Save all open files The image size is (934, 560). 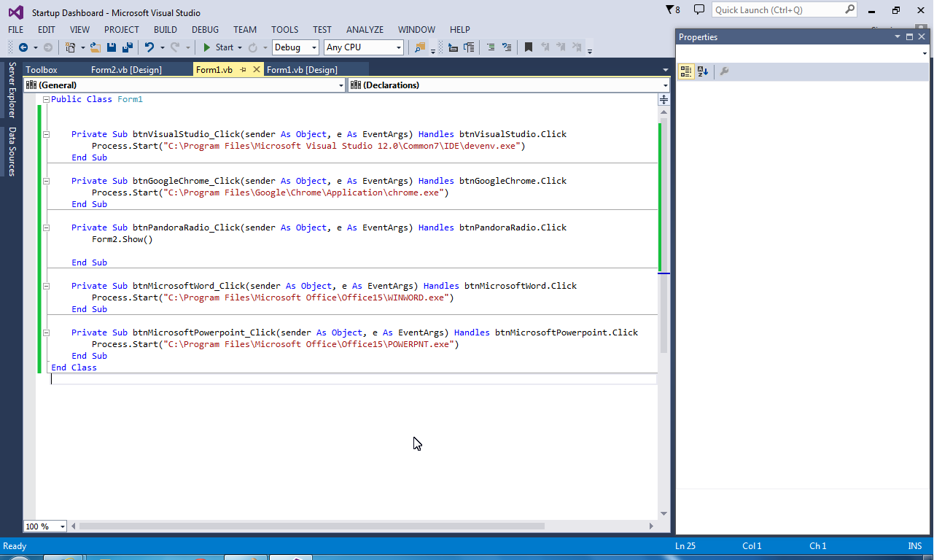[x=128, y=47]
